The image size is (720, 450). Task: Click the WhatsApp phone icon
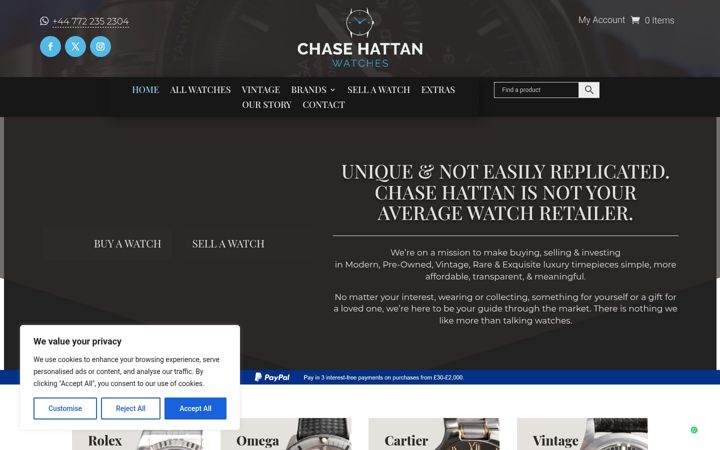click(x=44, y=21)
